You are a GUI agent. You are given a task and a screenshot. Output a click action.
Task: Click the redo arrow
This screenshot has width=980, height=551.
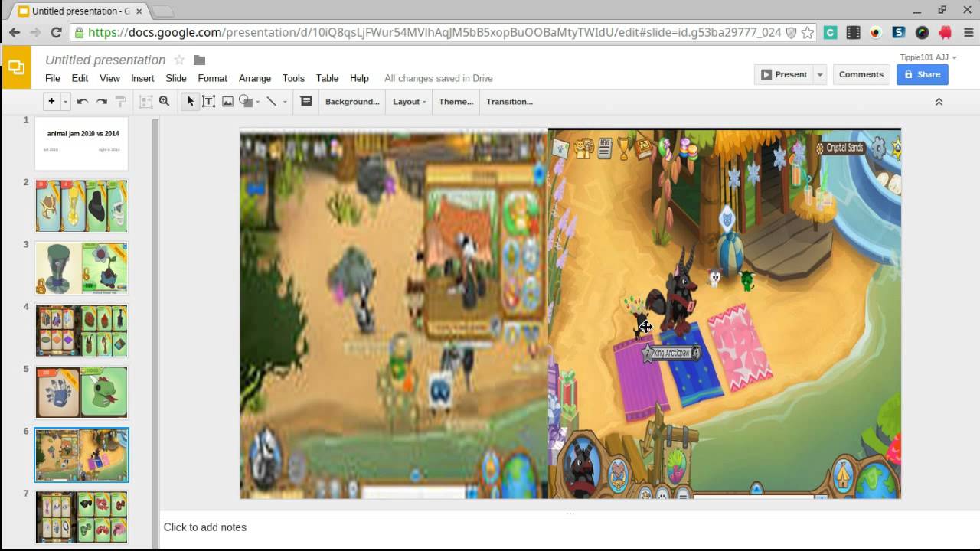[x=101, y=101]
